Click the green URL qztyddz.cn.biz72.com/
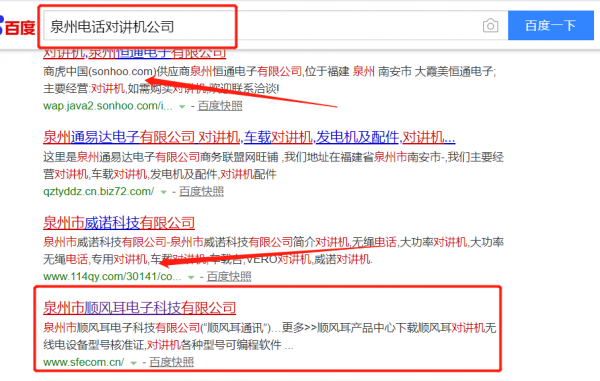The width and height of the screenshot is (600, 381). pyautogui.click(x=99, y=191)
